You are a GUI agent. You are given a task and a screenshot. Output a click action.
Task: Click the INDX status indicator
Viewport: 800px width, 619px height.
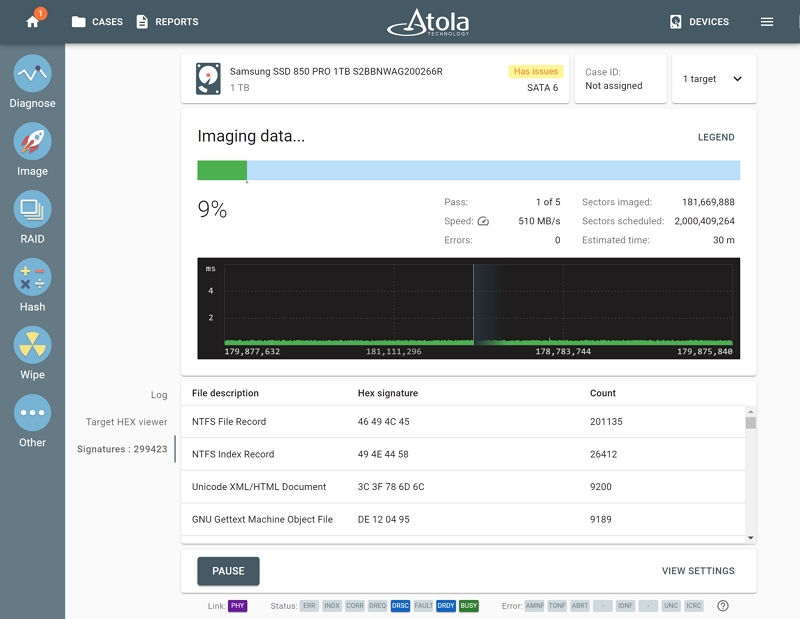point(332,606)
